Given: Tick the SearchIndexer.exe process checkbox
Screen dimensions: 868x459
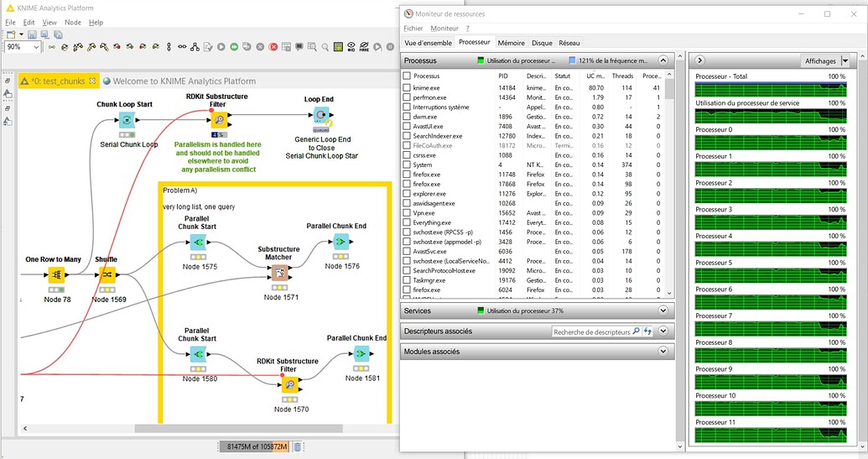Looking at the screenshot, I should 407,136.
